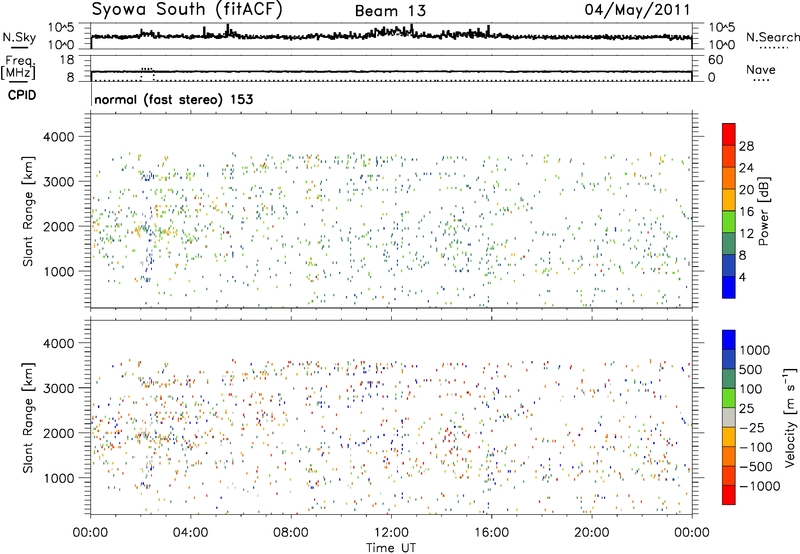Viewport: 800px width, 554px height.
Task: Click the 1000 tick on velocity panel range axis
Action: [x=59, y=478]
